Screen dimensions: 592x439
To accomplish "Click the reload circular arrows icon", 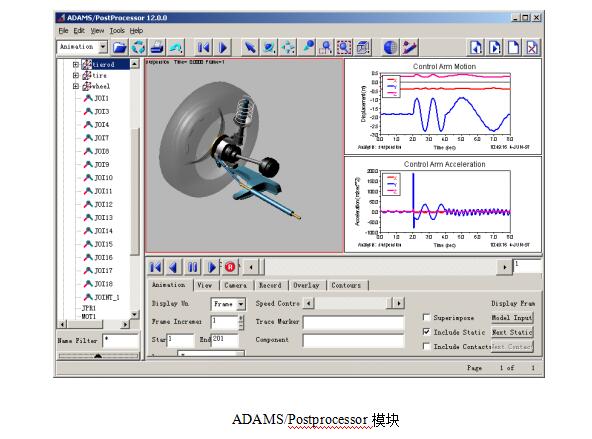I will 138,48.
